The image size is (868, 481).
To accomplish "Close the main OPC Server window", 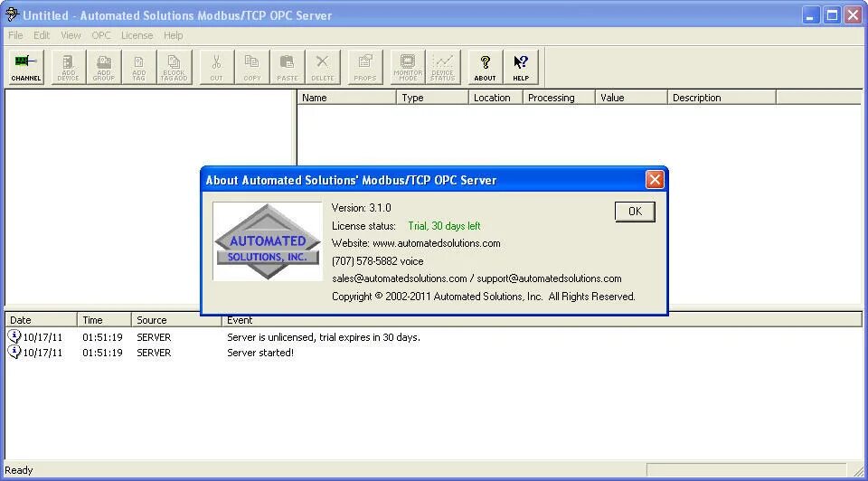I will (x=853, y=15).
